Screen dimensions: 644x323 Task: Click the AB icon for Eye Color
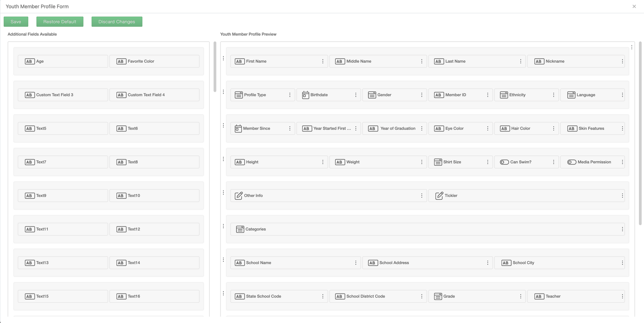(439, 128)
